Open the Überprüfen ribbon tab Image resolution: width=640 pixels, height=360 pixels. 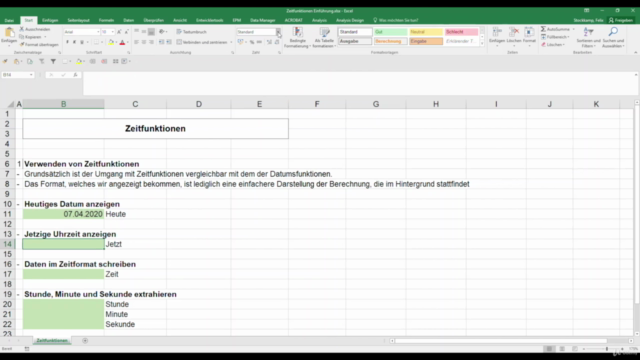click(153, 20)
